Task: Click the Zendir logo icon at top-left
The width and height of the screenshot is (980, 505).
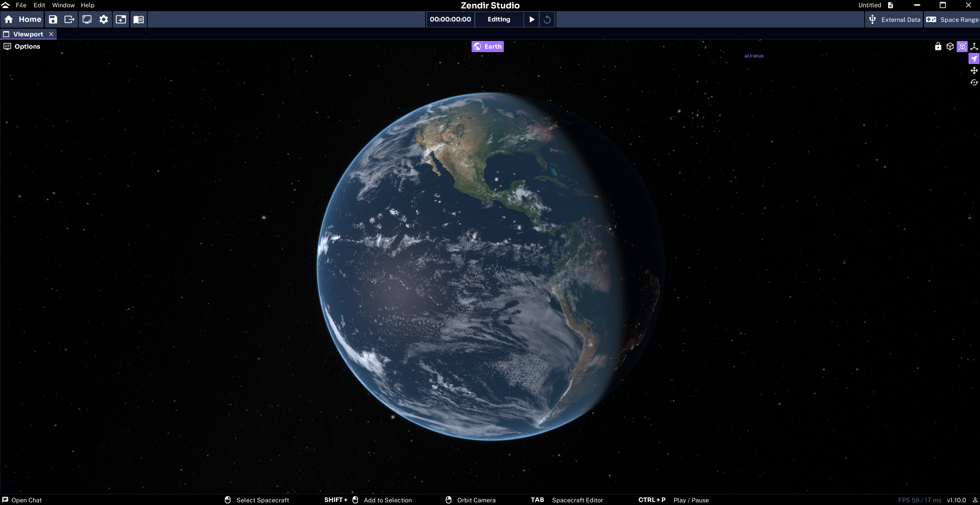Action: click(x=6, y=5)
